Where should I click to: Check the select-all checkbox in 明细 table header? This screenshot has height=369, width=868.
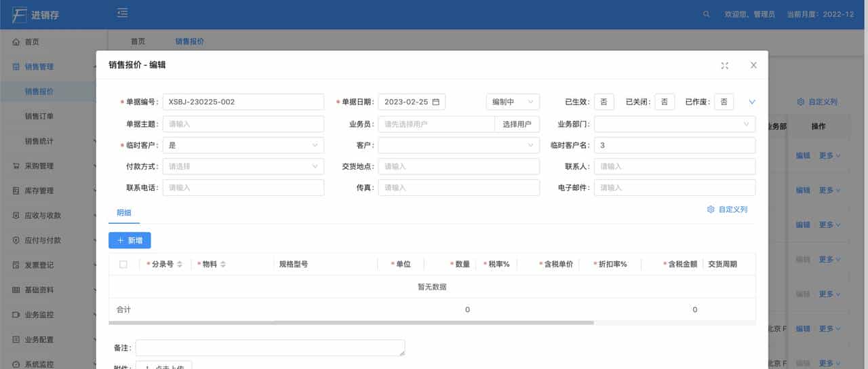(x=123, y=265)
